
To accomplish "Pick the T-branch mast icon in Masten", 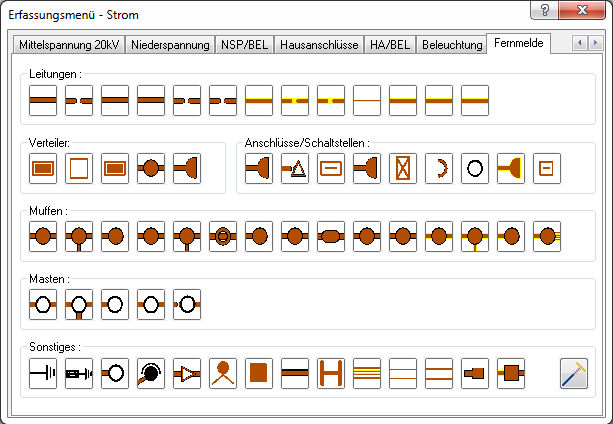I will (x=79, y=304).
